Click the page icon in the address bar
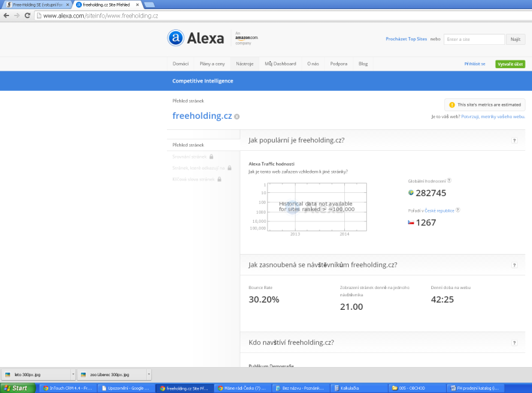The height and width of the screenshot is (393, 532). tap(39, 16)
